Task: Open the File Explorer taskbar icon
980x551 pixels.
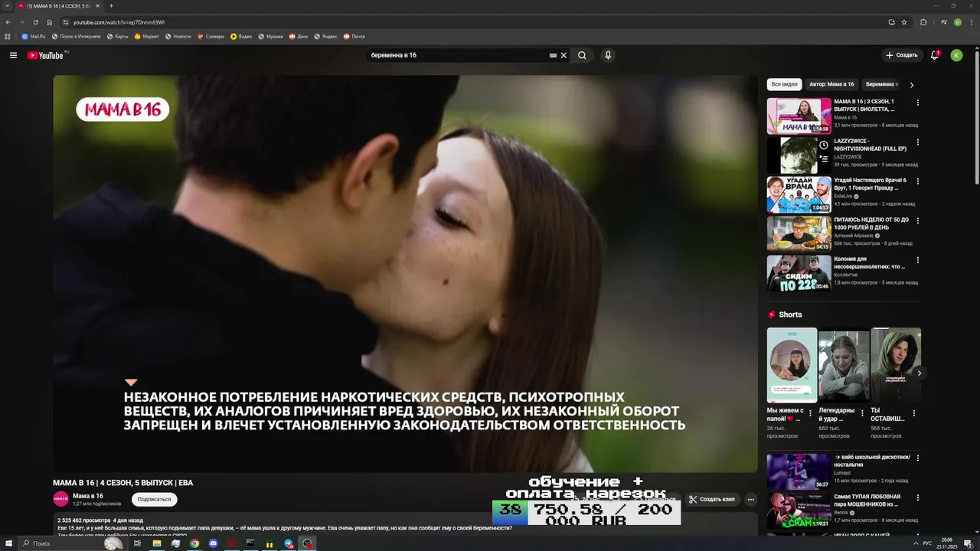Action: (157, 543)
